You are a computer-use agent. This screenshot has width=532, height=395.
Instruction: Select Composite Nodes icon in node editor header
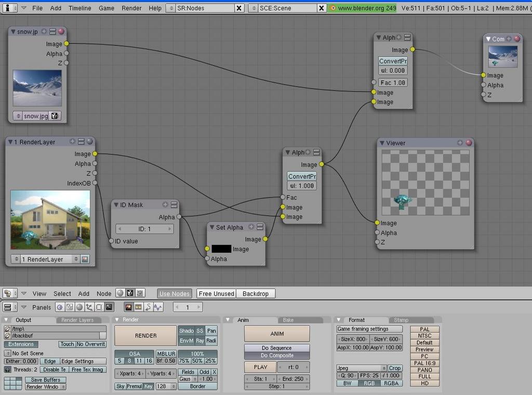point(129,293)
